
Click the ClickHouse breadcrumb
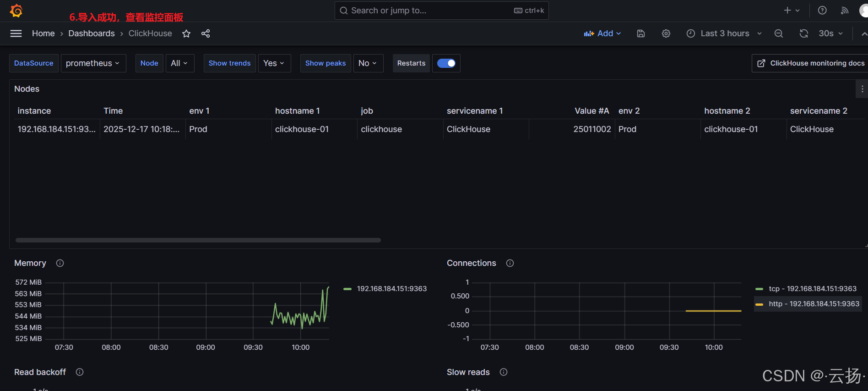[x=150, y=33]
